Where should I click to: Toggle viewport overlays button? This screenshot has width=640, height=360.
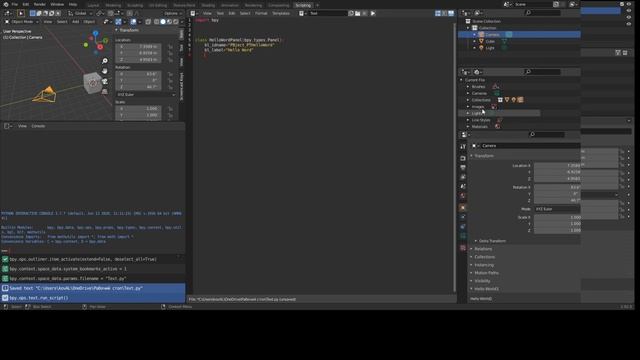[133, 22]
